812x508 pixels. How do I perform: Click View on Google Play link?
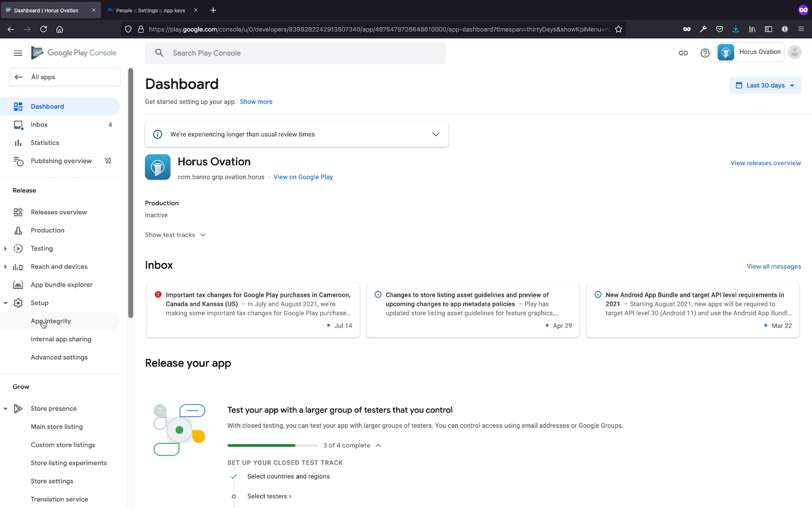303,177
